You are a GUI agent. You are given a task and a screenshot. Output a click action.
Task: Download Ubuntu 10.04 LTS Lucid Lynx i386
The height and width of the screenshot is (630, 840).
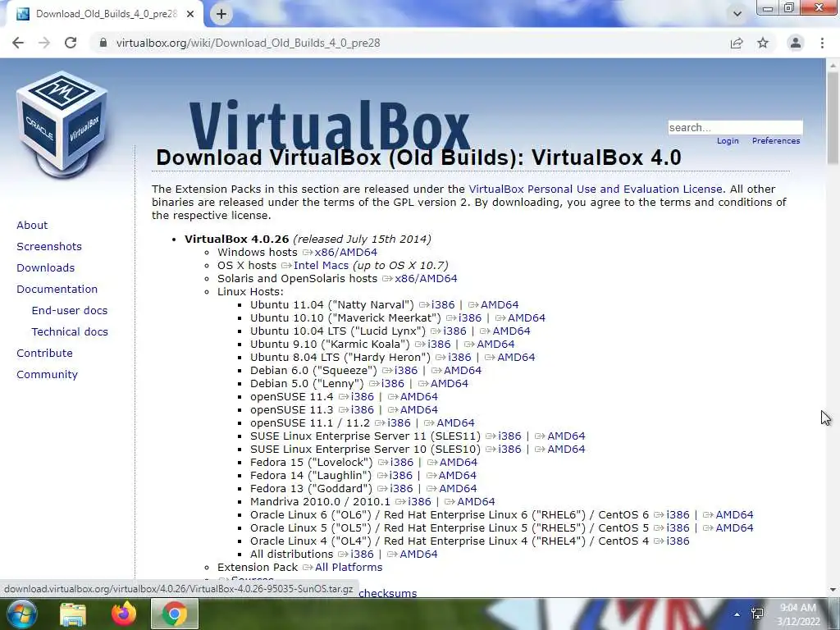pyautogui.click(x=454, y=331)
